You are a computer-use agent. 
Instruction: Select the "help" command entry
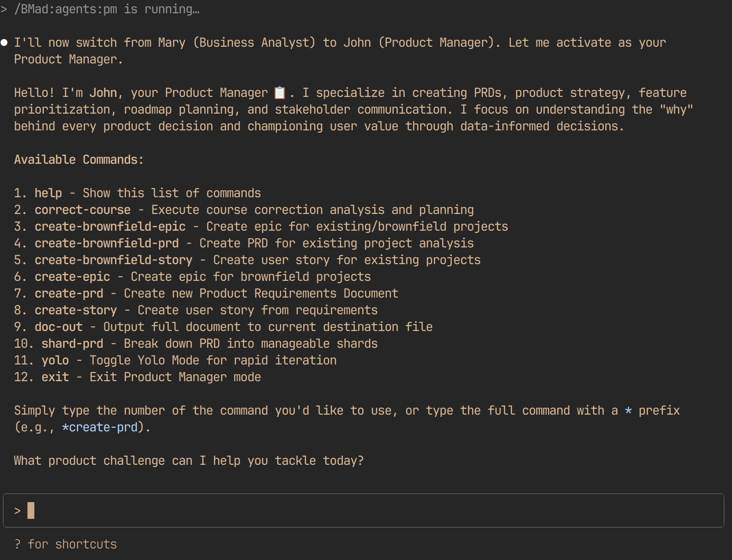coord(48,193)
